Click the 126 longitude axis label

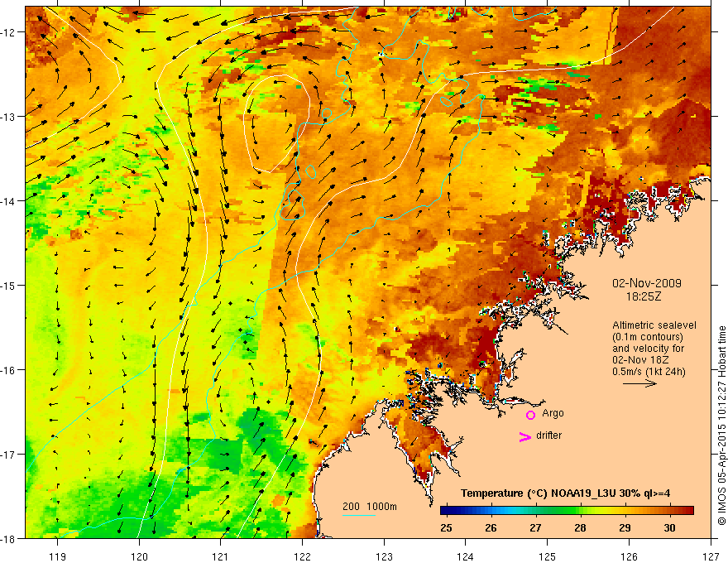click(629, 556)
